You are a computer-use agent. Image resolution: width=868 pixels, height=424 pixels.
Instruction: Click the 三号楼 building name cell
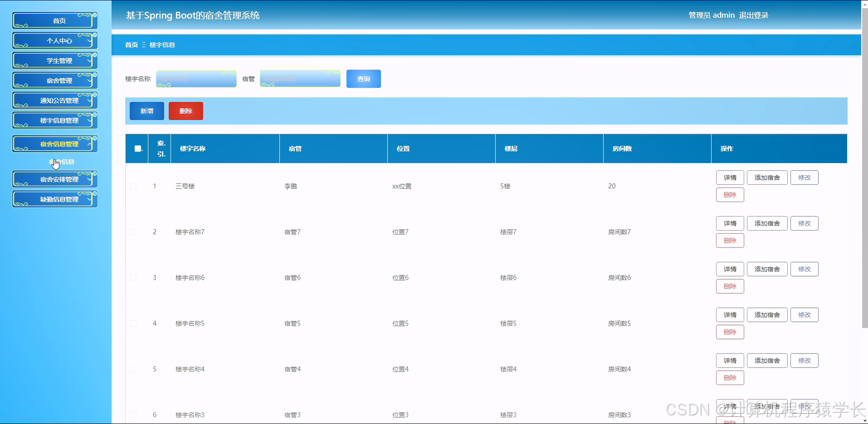tap(185, 186)
